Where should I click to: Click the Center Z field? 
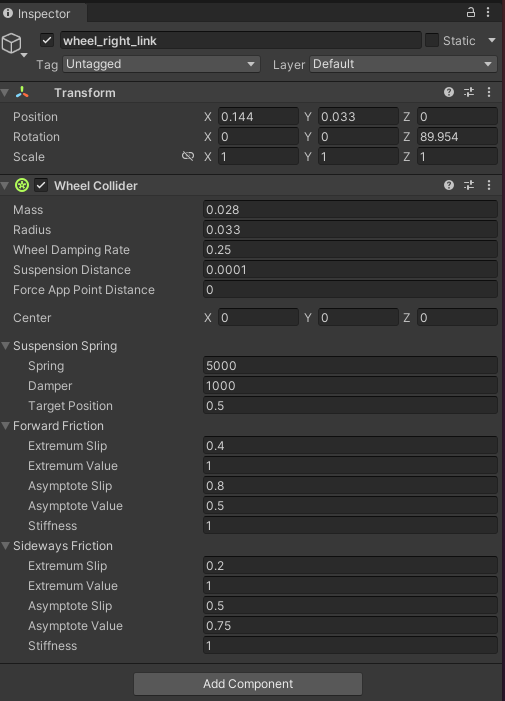457,317
